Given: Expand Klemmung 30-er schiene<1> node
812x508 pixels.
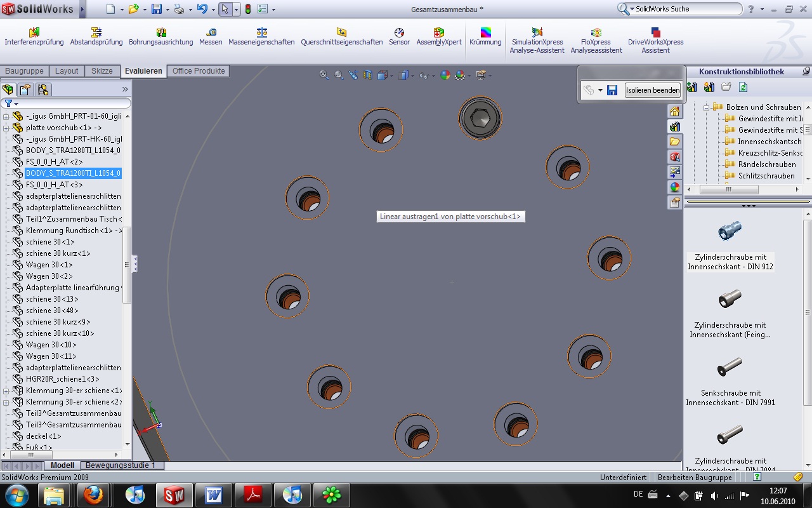Looking at the screenshot, I should tap(6, 391).
